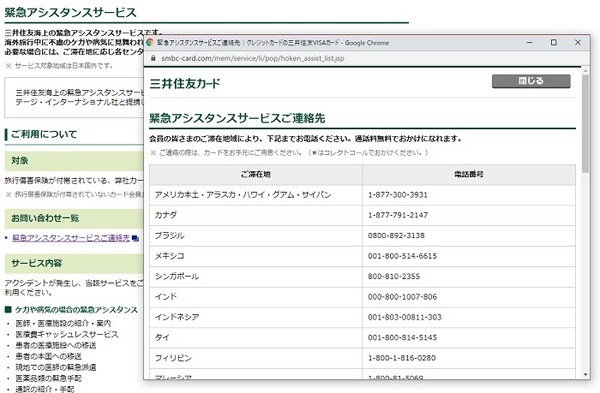Viewport: 600px width, 393px height.
Task: Click the 患者の医療施設への移送 list item
Action: 56,346
